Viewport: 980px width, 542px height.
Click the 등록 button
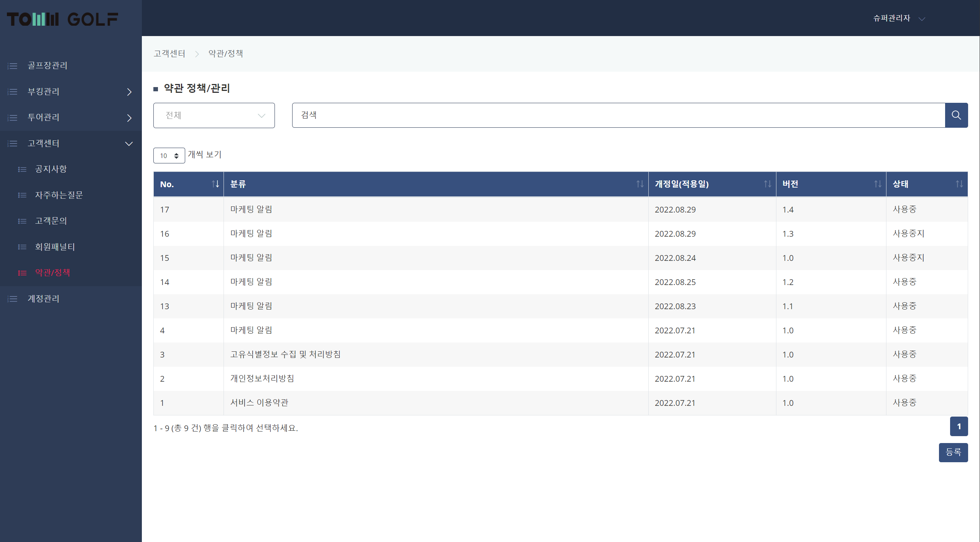(953, 453)
